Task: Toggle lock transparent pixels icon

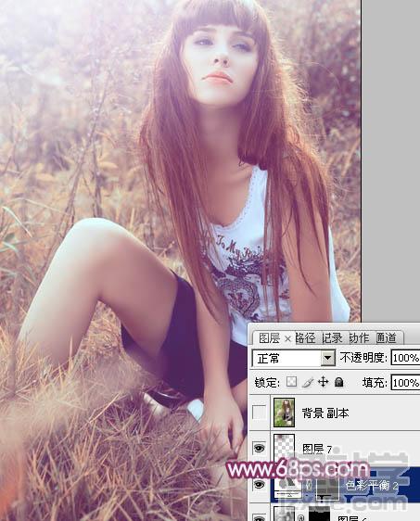Action: 291,381
